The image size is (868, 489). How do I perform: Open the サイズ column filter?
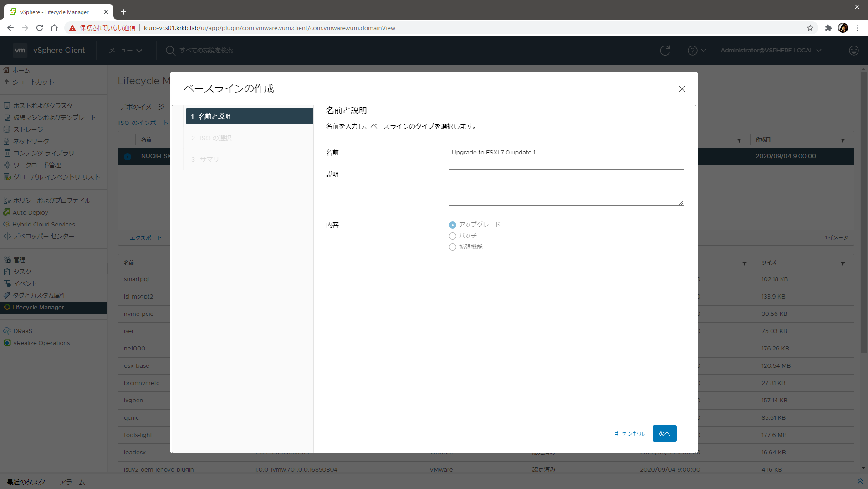coord(842,263)
